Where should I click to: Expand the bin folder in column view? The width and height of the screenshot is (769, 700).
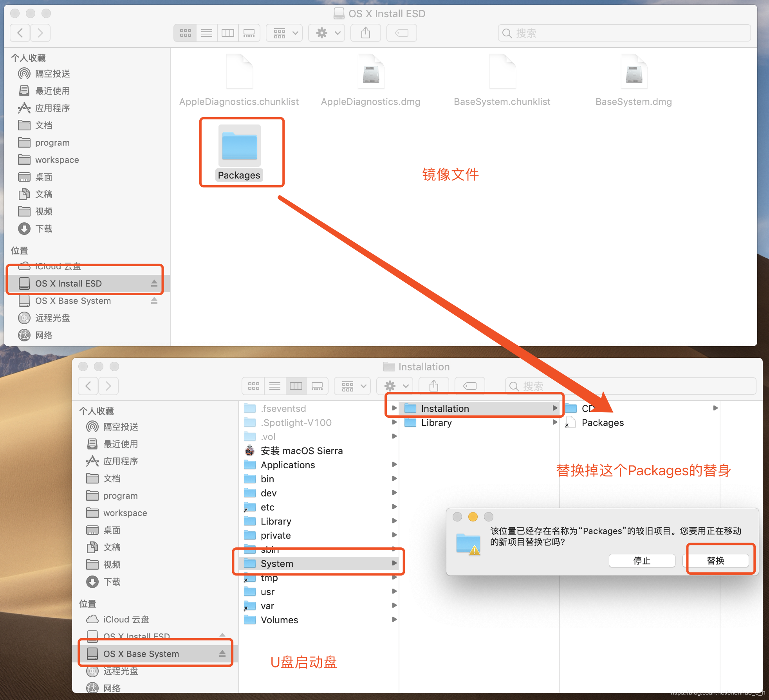coord(394,479)
